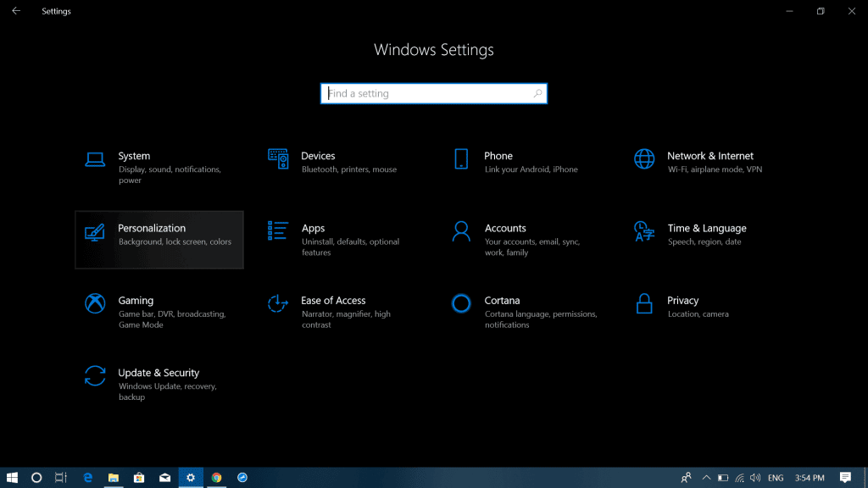Click the text 'Location, camera'
This screenshot has height=488, width=868.
click(x=698, y=314)
